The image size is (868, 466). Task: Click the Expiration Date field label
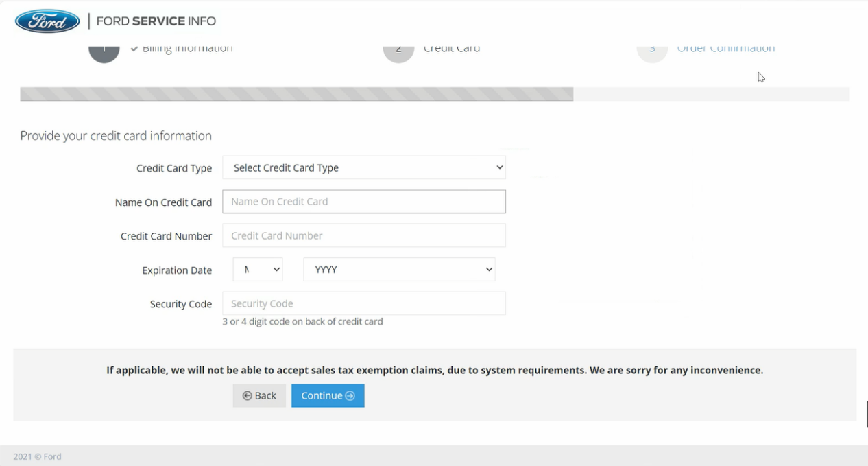tap(177, 270)
